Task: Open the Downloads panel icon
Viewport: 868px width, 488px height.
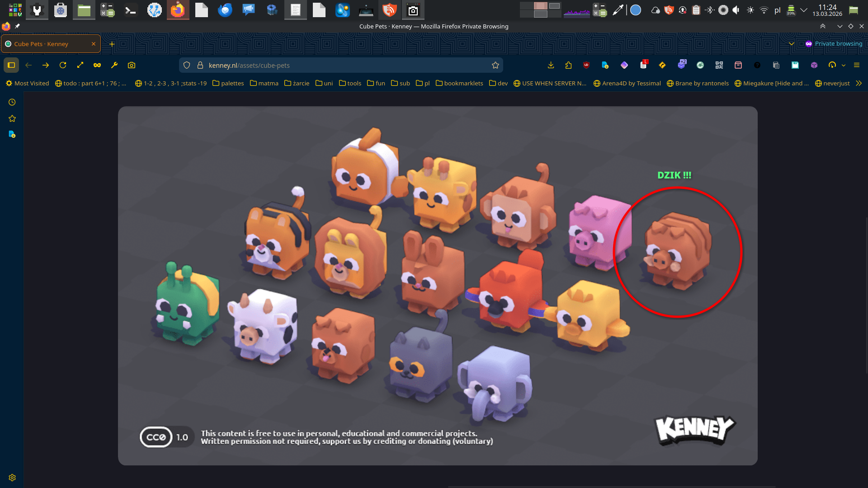Action: tap(551, 65)
